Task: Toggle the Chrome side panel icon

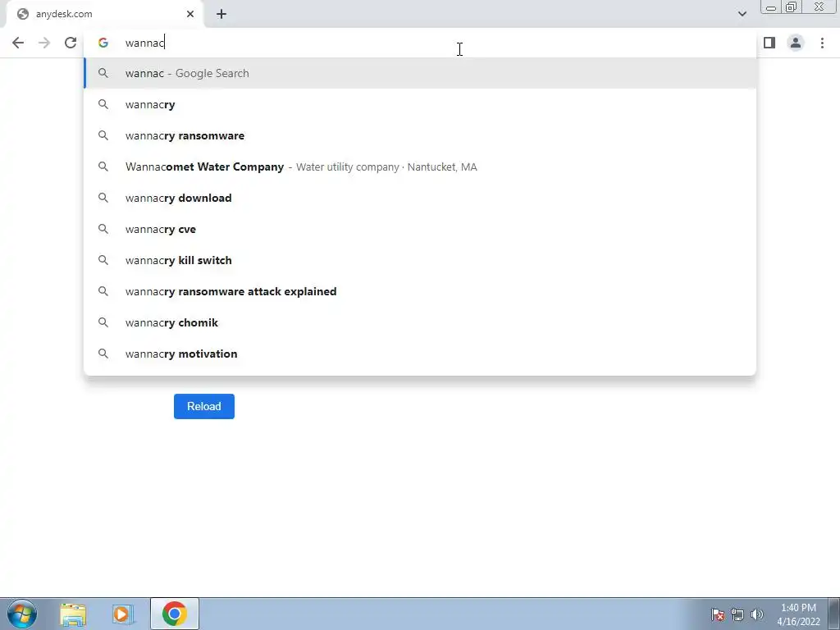Action: (769, 43)
